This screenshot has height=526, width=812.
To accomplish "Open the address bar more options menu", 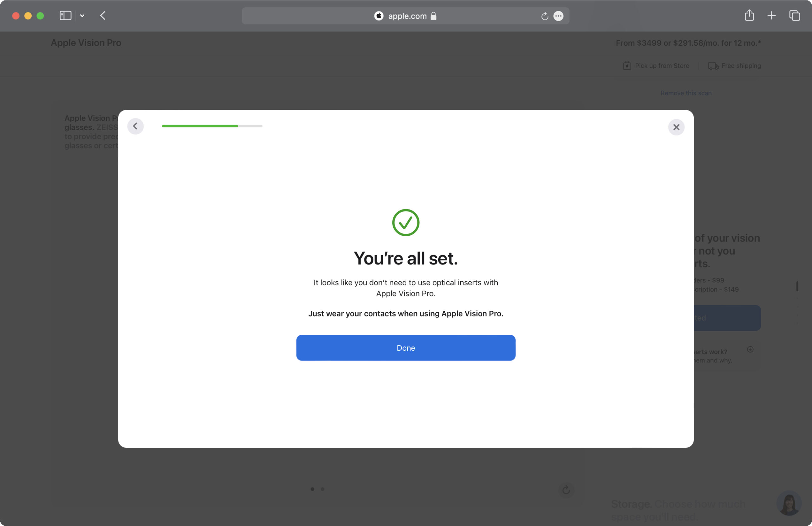I will click(x=558, y=16).
